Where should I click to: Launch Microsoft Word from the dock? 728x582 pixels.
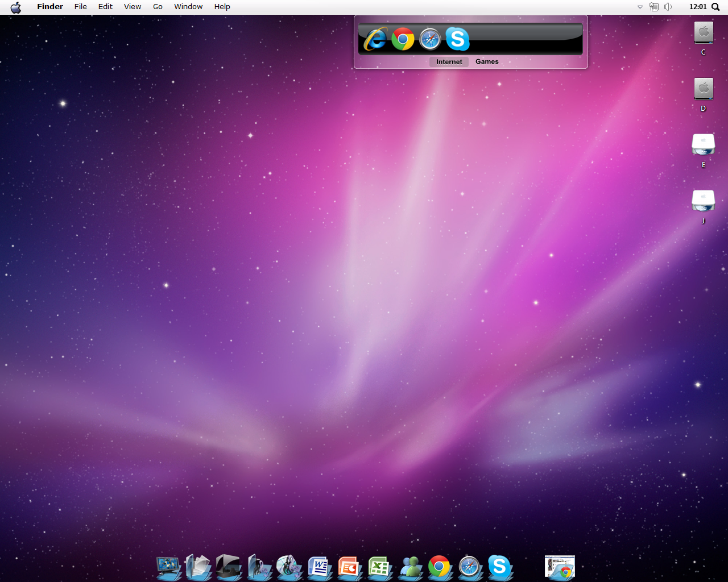pos(320,567)
